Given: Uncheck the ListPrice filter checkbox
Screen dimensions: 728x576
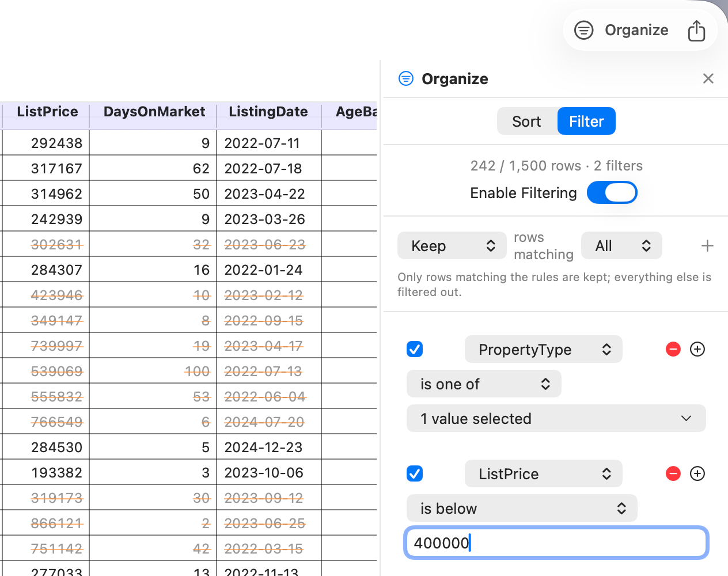Looking at the screenshot, I should [x=415, y=473].
